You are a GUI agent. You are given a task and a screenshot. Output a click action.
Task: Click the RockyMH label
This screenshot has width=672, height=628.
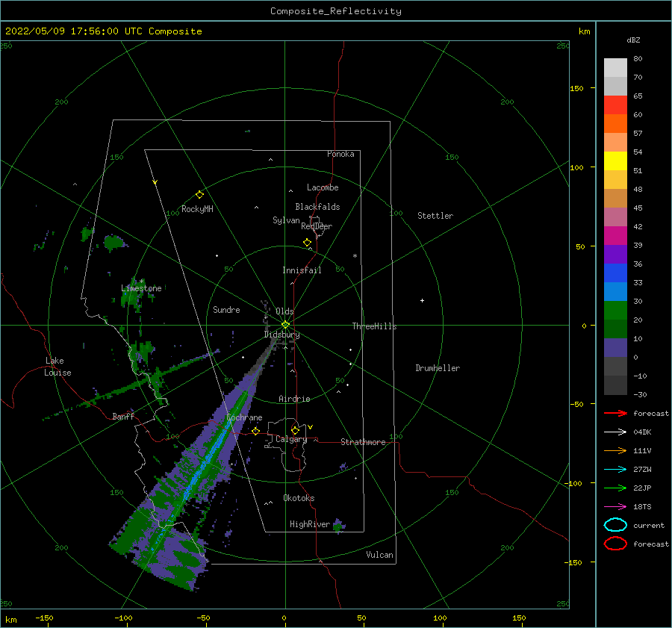click(x=197, y=209)
